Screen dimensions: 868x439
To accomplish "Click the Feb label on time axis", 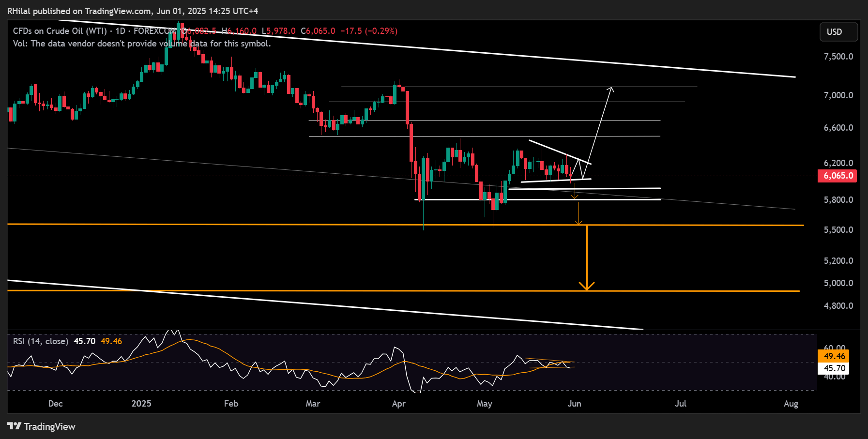I will (x=231, y=404).
